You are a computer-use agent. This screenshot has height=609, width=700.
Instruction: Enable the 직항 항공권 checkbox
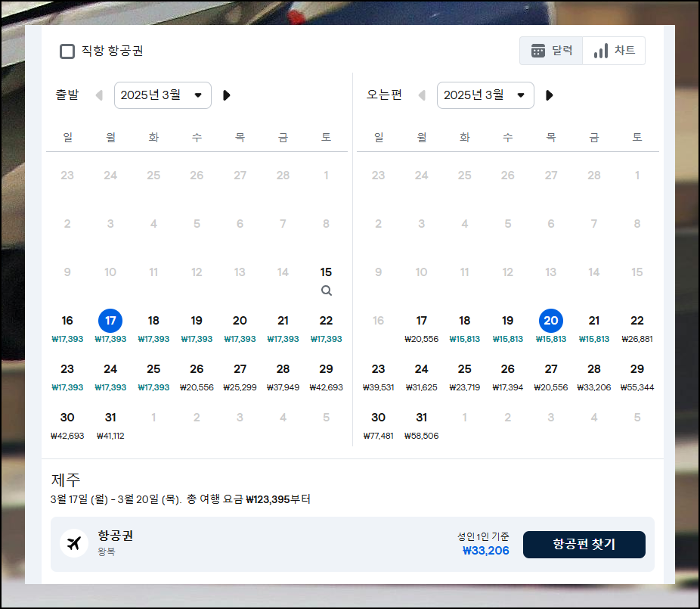[67, 51]
